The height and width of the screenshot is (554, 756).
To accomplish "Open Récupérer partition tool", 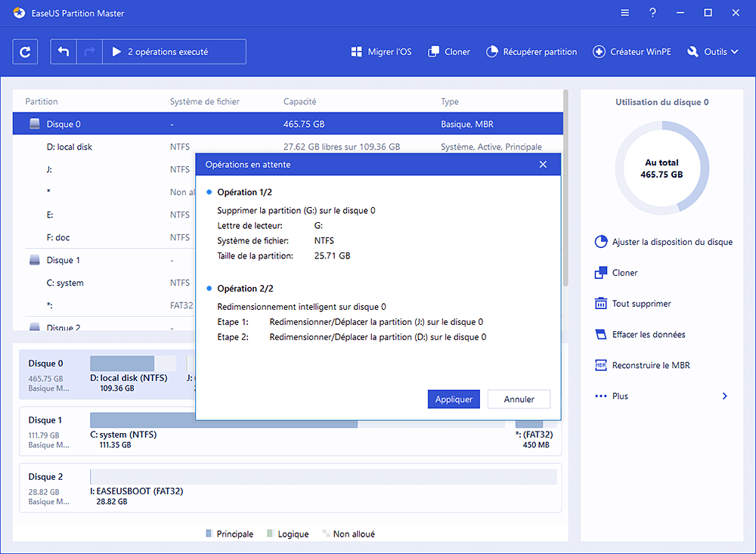I will 531,52.
